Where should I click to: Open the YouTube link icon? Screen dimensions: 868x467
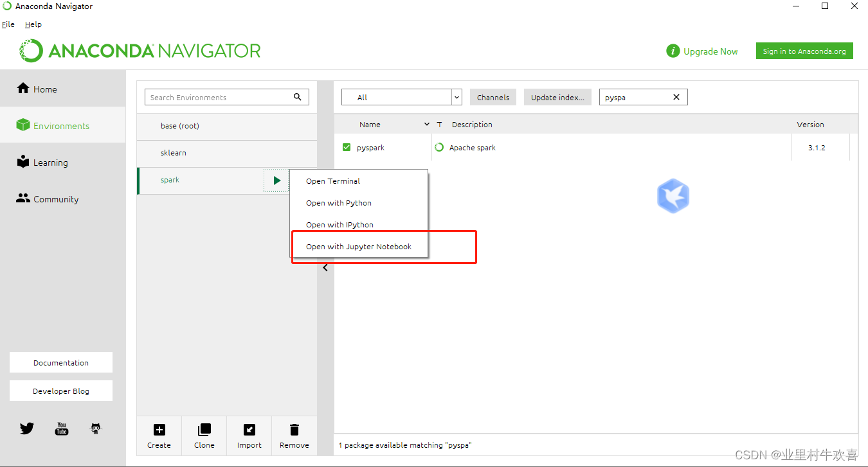(x=62, y=428)
